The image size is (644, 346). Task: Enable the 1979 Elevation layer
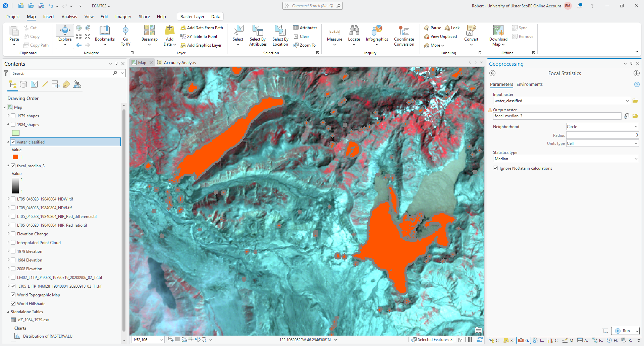click(13, 251)
